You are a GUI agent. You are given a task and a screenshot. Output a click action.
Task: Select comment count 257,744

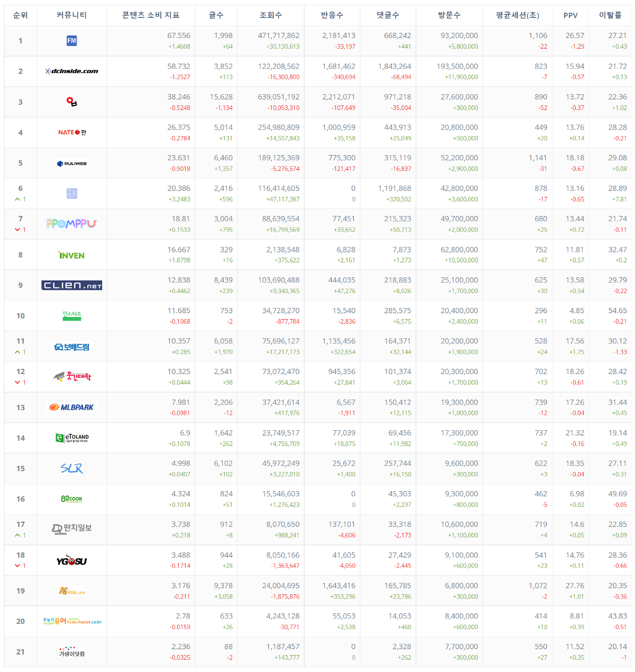click(397, 464)
